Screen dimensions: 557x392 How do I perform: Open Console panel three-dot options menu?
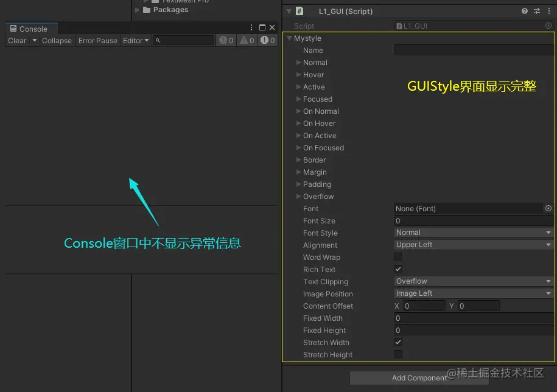tap(251, 27)
